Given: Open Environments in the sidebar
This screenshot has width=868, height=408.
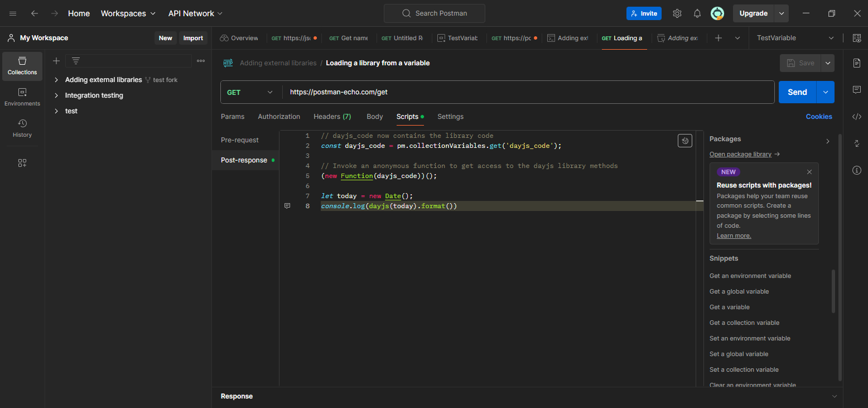Looking at the screenshot, I should click(22, 97).
